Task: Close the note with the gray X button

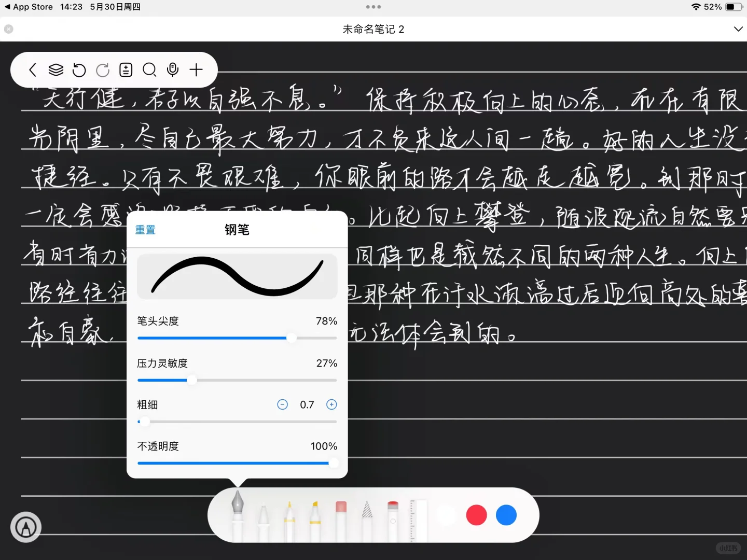Action: [9, 29]
